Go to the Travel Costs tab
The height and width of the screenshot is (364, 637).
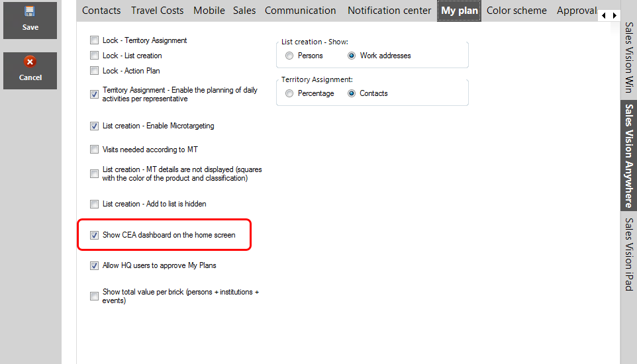point(158,11)
